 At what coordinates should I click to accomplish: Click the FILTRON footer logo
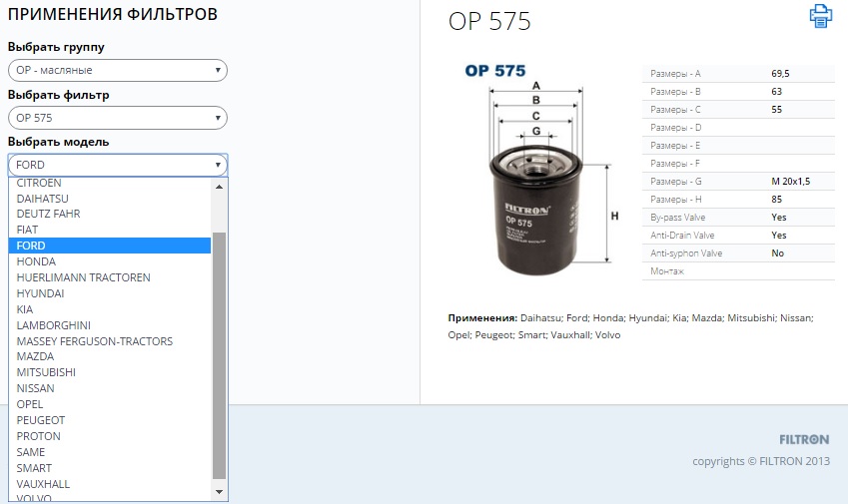pyautogui.click(x=804, y=440)
